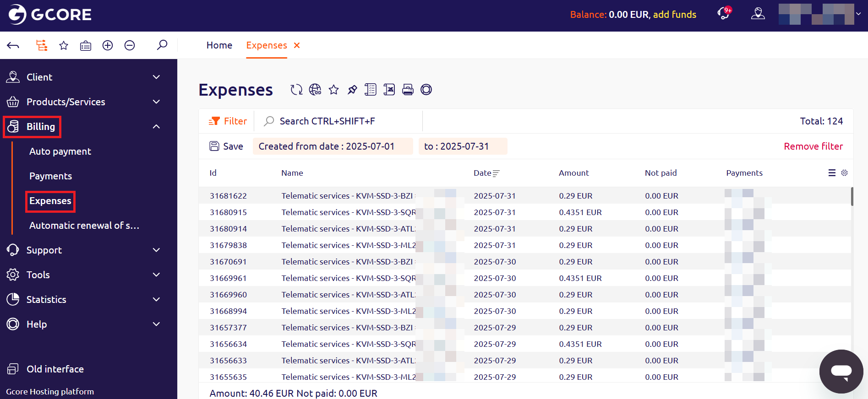
Task: Open the help lifebuoy icon beside Expenses
Action: click(x=426, y=90)
